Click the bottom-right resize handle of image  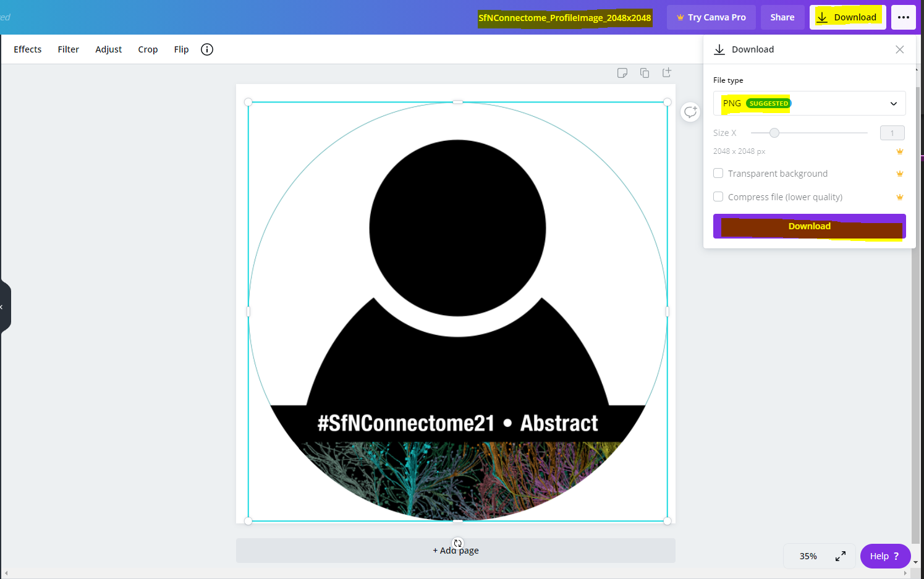click(x=668, y=521)
